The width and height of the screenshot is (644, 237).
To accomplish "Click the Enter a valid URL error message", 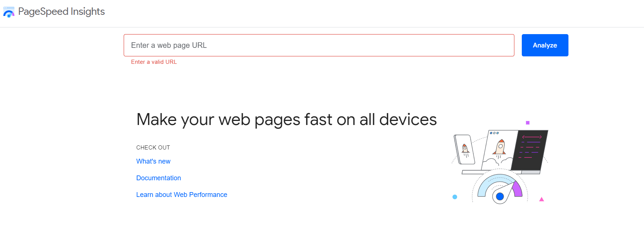I will (x=153, y=62).
